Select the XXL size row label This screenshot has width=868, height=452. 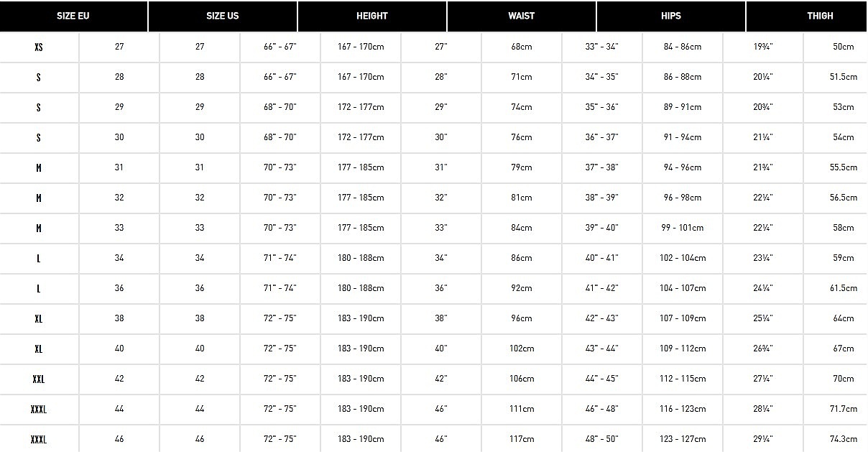(39, 379)
